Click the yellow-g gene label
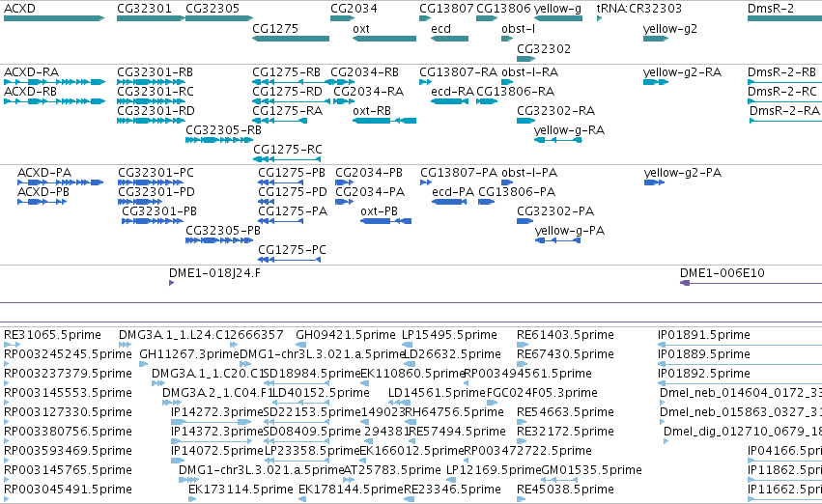 point(557,9)
